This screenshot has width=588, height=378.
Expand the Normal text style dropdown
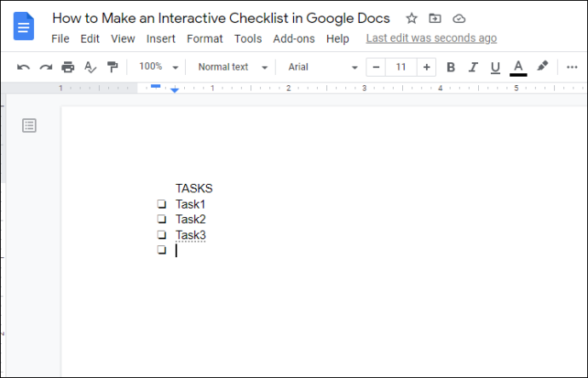[x=232, y=66]
